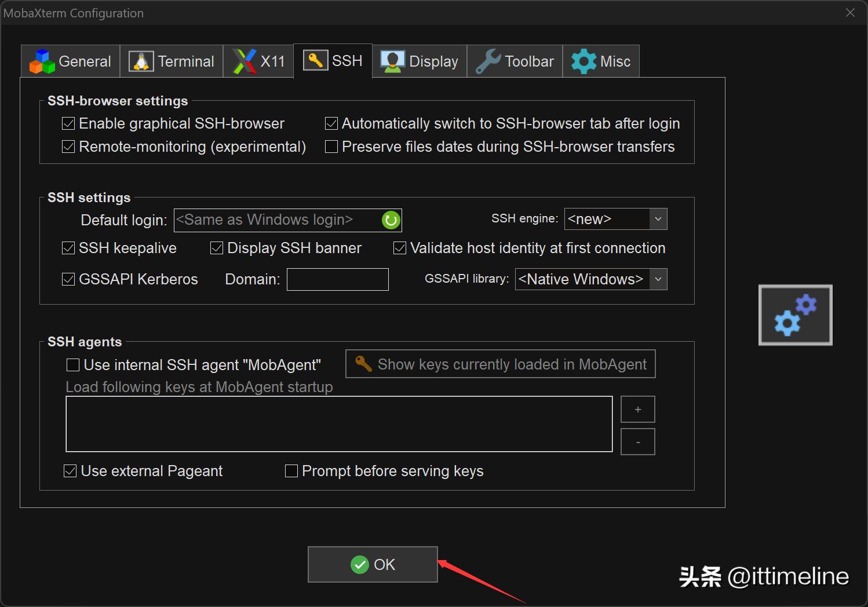Toggle the SSH keepalive checkbox
Viewport: 868px width, 607px height.
point(68,248)
